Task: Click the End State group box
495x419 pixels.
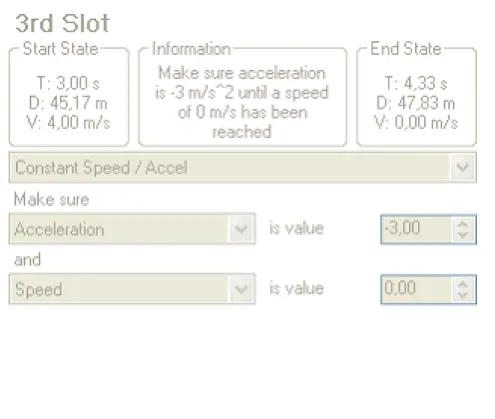Action: pyautogui.click(x=417, y=95)
